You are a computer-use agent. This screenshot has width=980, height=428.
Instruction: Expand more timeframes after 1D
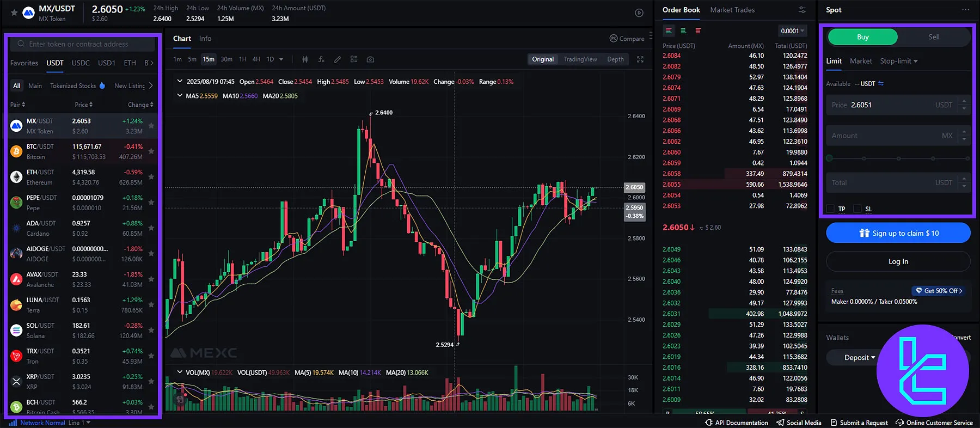(281, 59)
